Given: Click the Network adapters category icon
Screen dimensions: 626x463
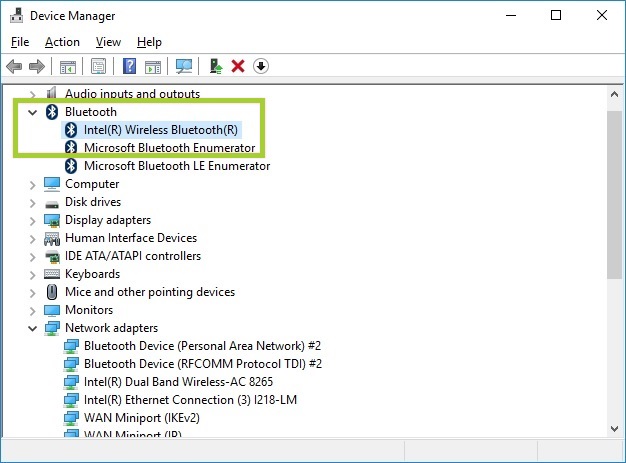Looking at the screenshot, I should 52,328.
